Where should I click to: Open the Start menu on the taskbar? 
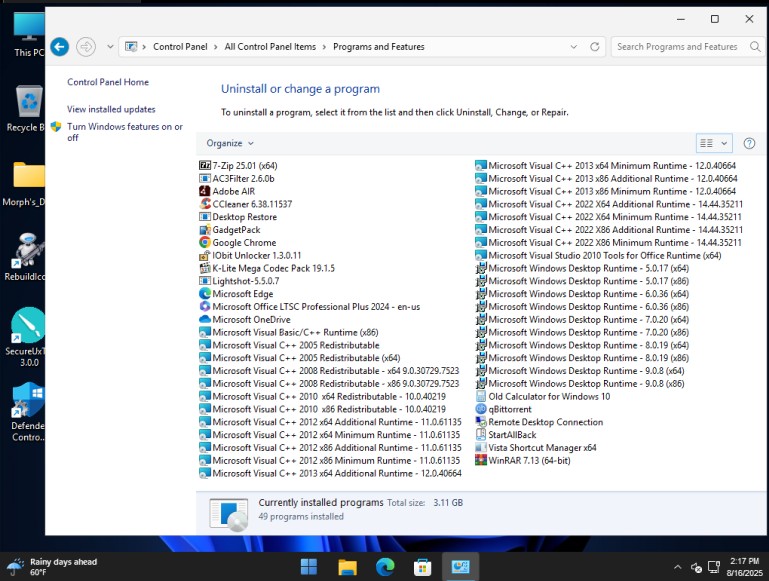click(x=308, y=567)
